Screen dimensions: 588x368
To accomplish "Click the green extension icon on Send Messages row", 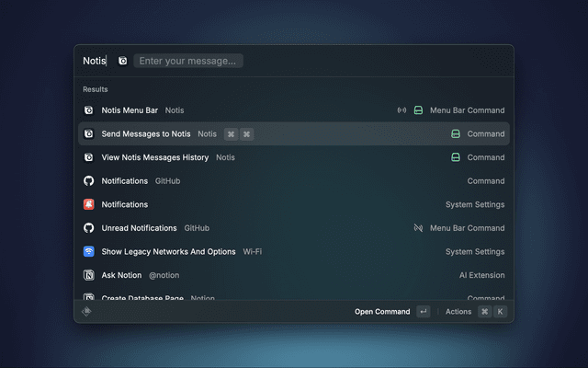I will (455, 133).
